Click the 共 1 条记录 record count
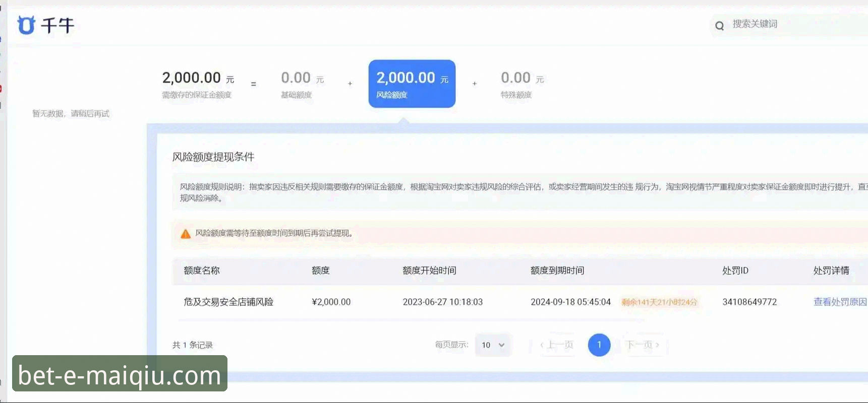This screenshot has height=403, width=868. [193, 345]
